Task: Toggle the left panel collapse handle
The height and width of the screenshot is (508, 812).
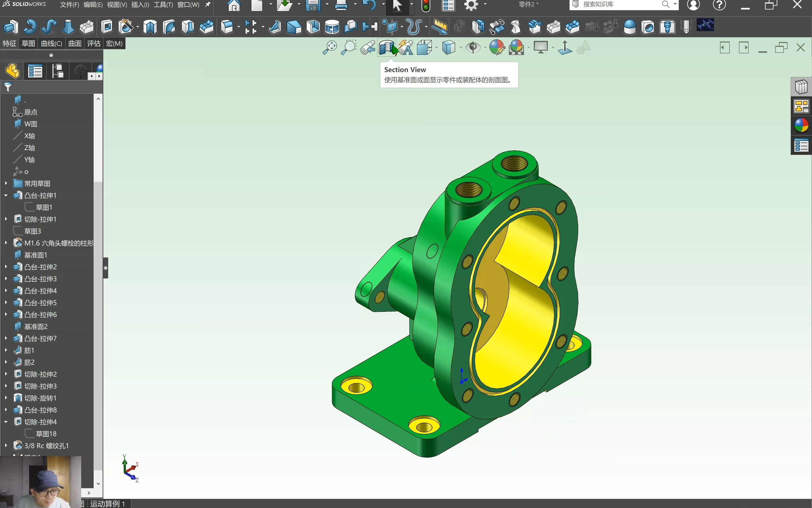Action: [x=106, y=268]
